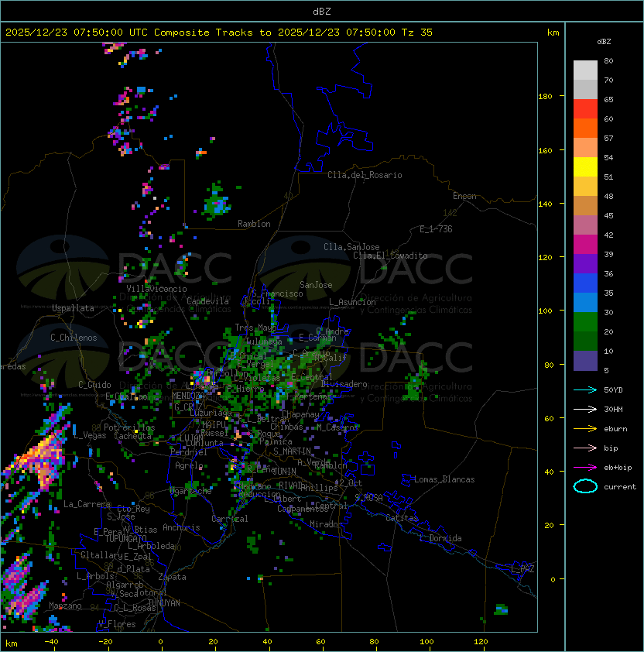Pick the light blue 30-35 dBZ swatch
Image resolution: width=644 pixels, height=652 pixels.
(x=585, y=302)
